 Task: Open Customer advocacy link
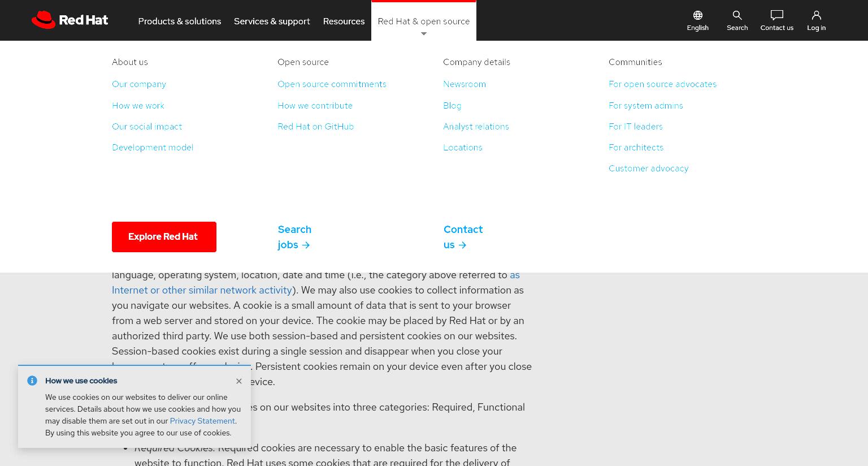tap(648, 169)
